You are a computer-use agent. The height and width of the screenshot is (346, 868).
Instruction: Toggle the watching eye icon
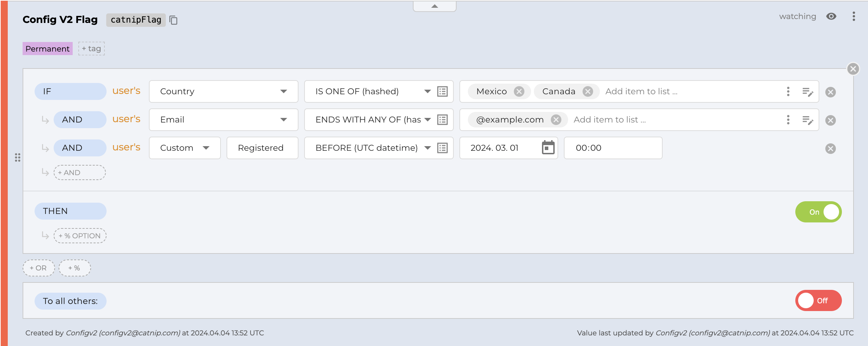[x=831, y=17]
